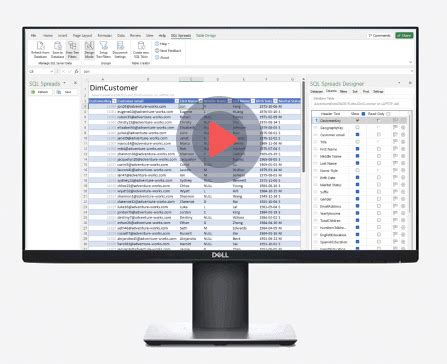Toggle Read Only checkbox for Last Name

[379, 163]
